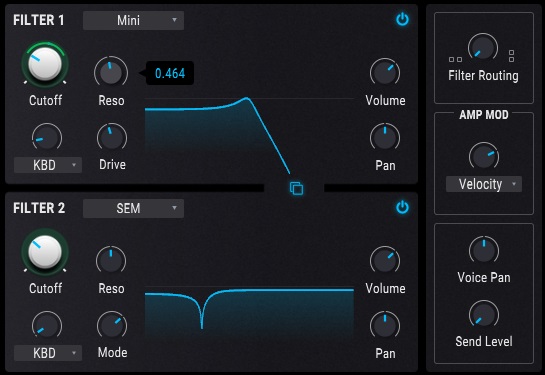The width and height of the screenshot is (545, 375).
Task: Click the Filter Routing label
Action: coord(483,75)
